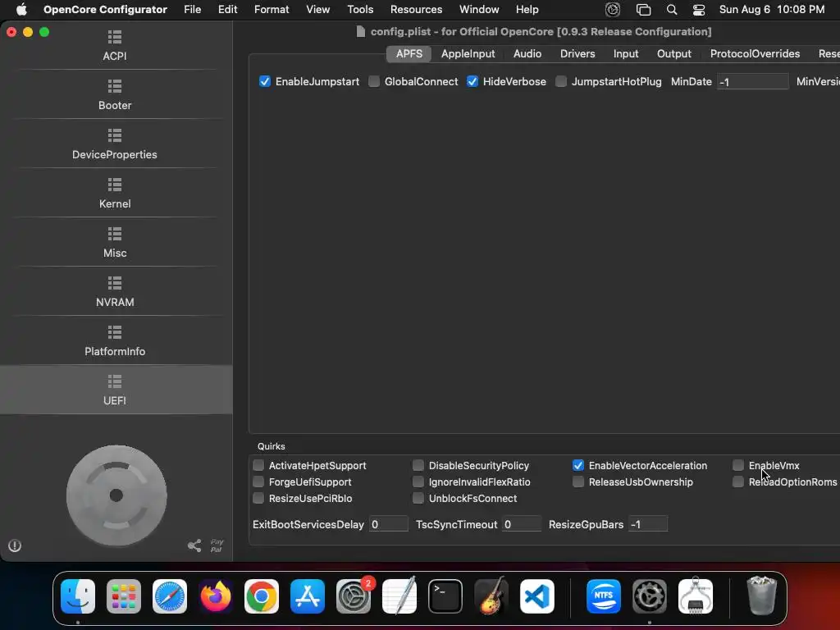Open the Misc section
The image size is (840, 630).
[115, 243]
